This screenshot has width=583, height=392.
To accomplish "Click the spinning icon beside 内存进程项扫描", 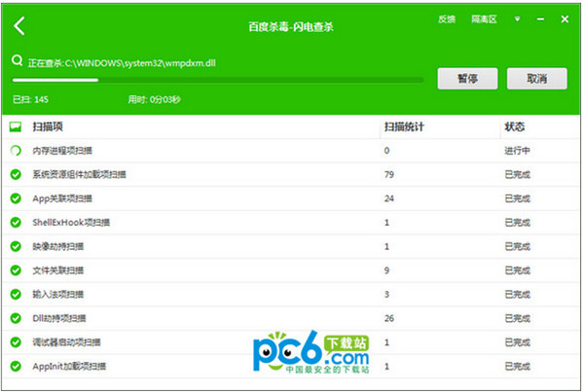I will tap(16, 151).
